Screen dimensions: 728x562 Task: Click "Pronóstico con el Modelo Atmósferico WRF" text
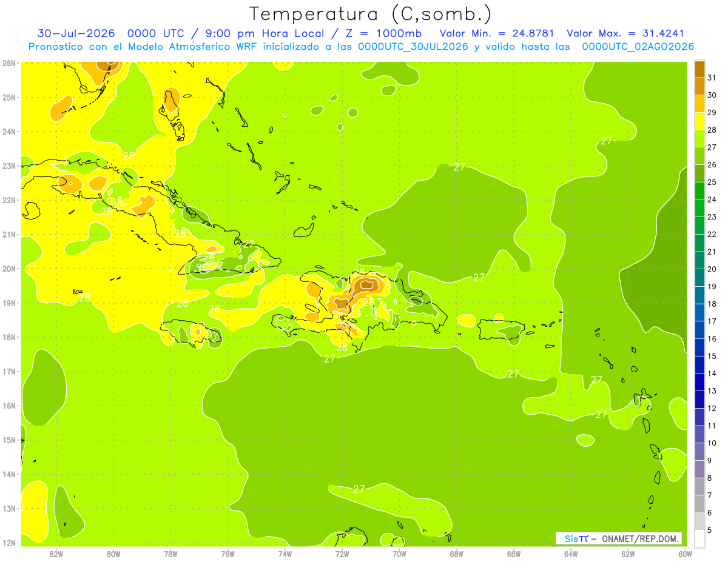click(x=143, y=47)
